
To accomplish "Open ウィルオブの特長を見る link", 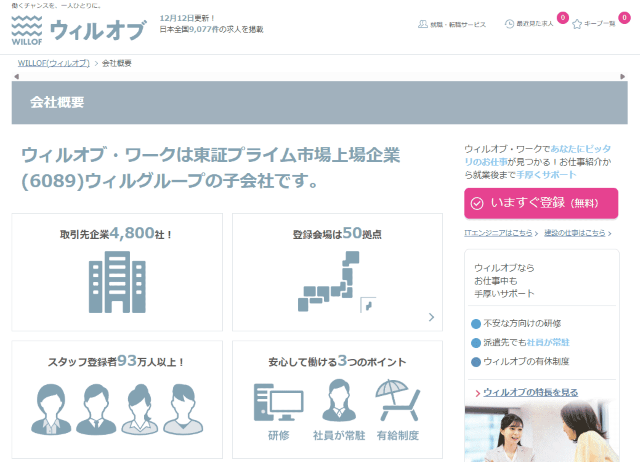I will [x=530, y=392].
